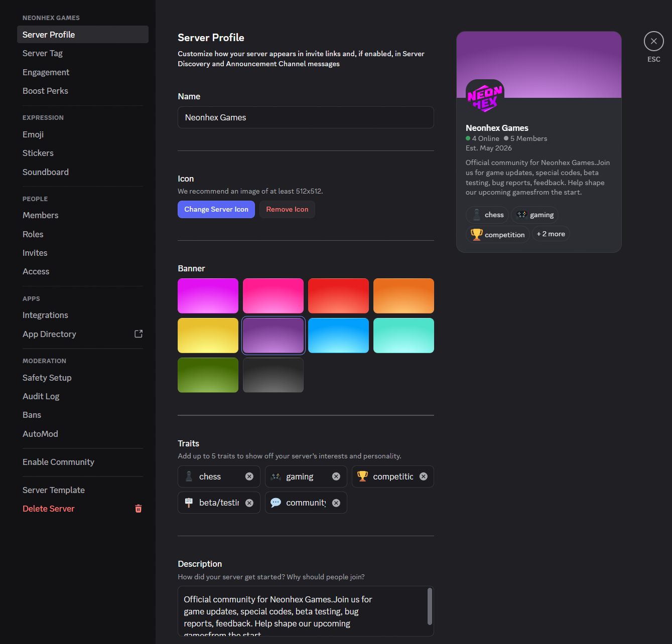
Task: Select the blue banner color
Action: point(338,336)
